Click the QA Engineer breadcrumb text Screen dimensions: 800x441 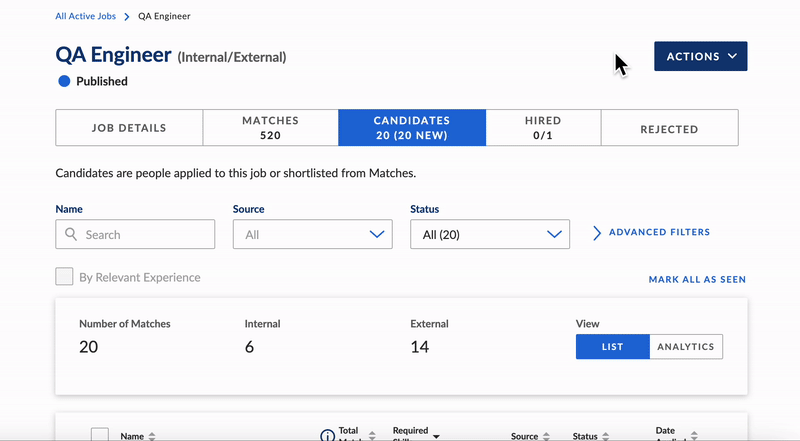(x=164, y=16)
